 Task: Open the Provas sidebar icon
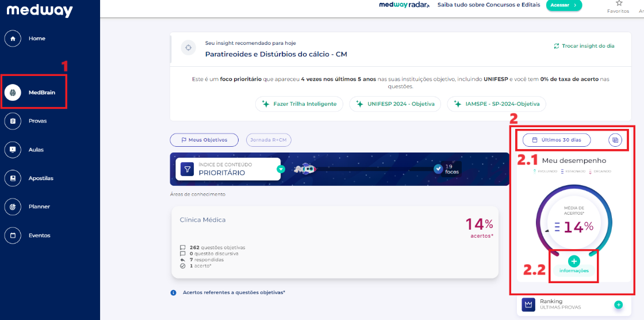tap(13, 121)
